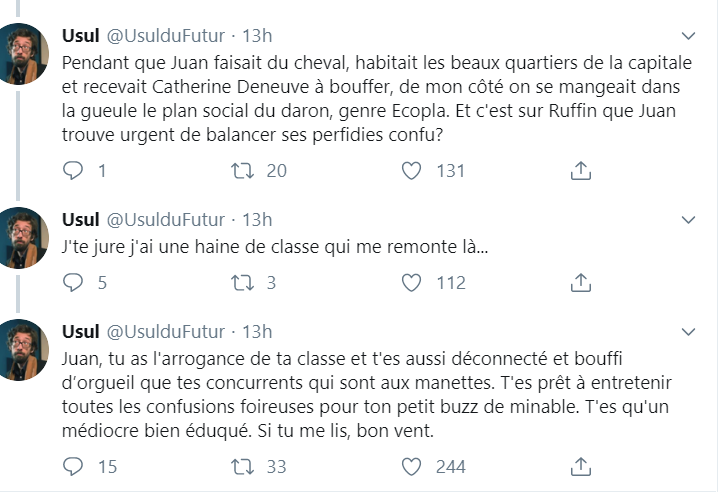Share the first tweet about Juan

point(581,171)
